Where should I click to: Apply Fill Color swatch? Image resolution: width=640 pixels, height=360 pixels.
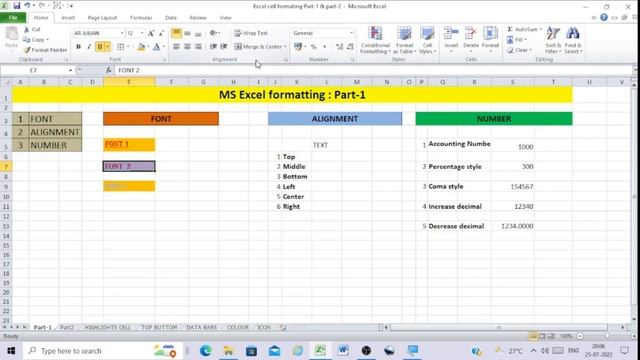tap(141, 47)
